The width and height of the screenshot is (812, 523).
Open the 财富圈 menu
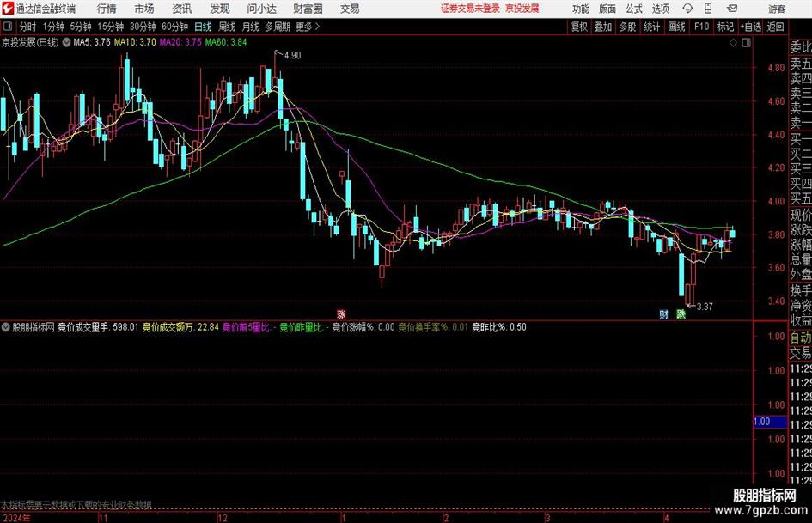pyautogui.click(x=308, y=9)
